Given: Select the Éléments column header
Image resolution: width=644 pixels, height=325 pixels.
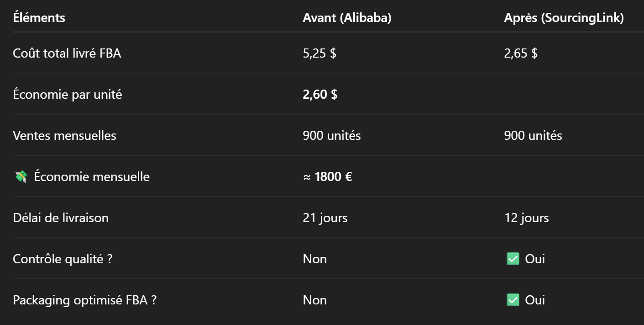Looking at the screenshot, I should click(39, 18).
